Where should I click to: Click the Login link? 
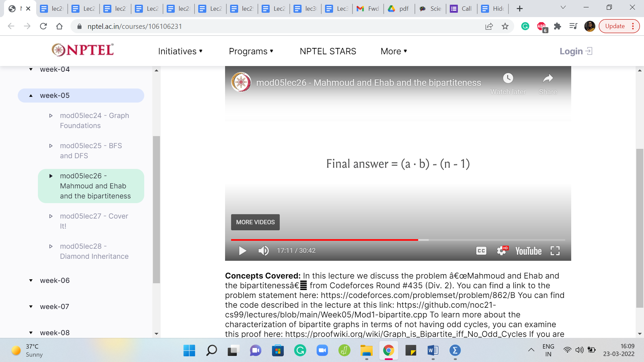pos(575,51)
